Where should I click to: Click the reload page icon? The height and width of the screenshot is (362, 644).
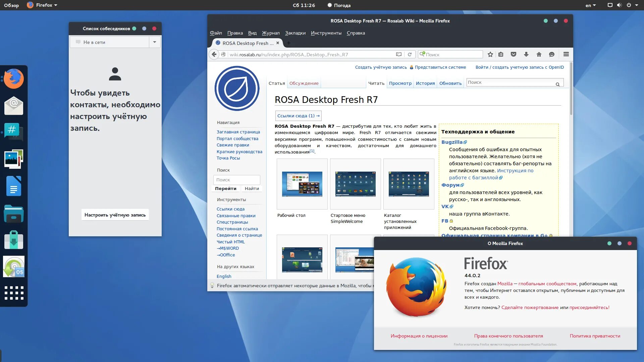coord(410,54)
